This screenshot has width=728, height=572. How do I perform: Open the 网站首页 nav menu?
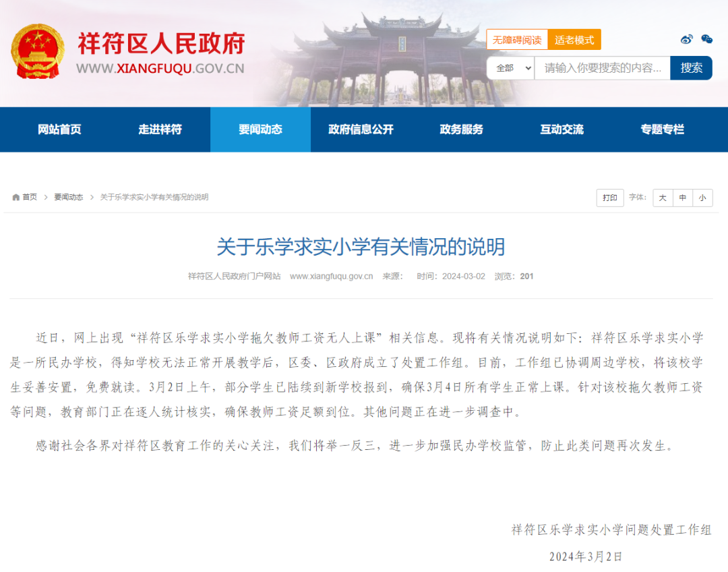coord(59,130)
